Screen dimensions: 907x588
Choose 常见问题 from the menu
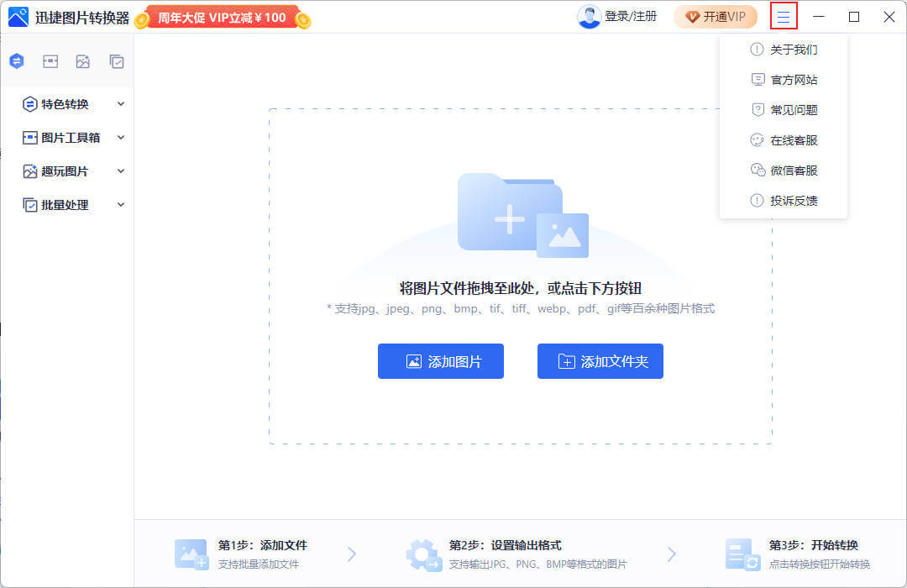tap(784, 110)
